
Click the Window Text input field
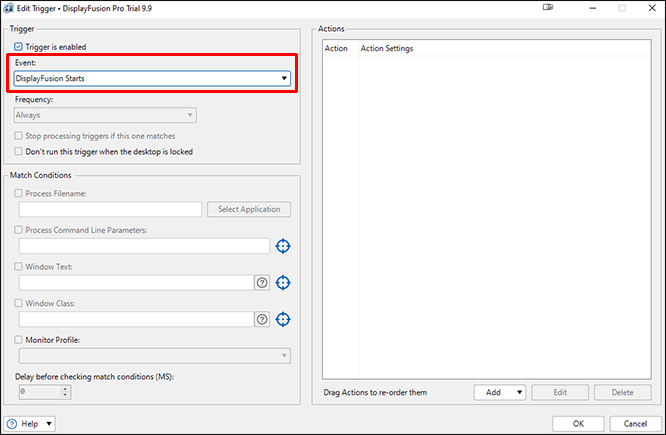136,282
